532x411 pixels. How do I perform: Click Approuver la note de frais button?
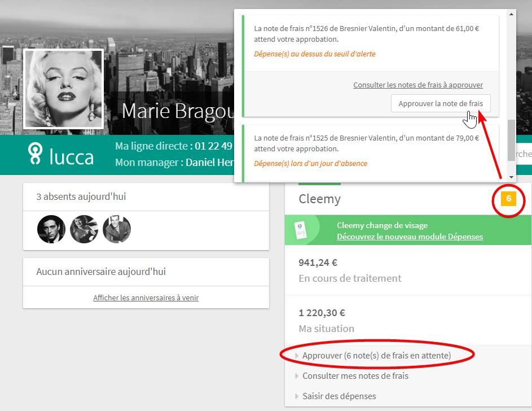click(x=441, y=103)
